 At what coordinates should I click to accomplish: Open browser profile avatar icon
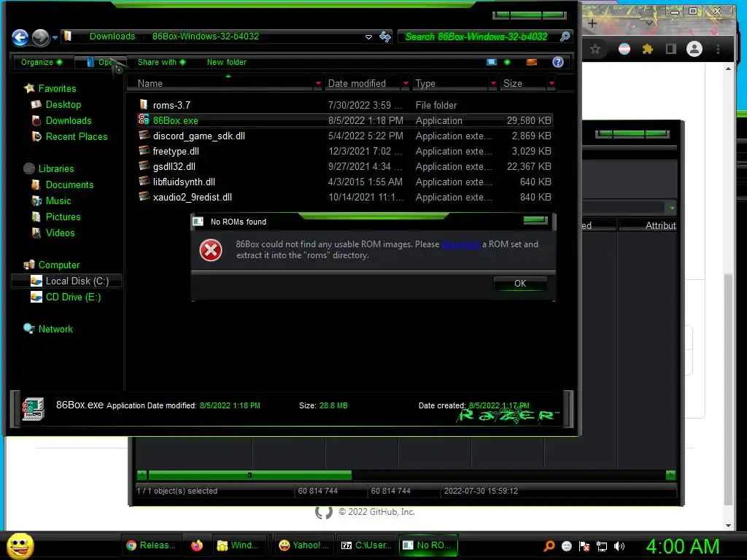(x=694, y=49)
